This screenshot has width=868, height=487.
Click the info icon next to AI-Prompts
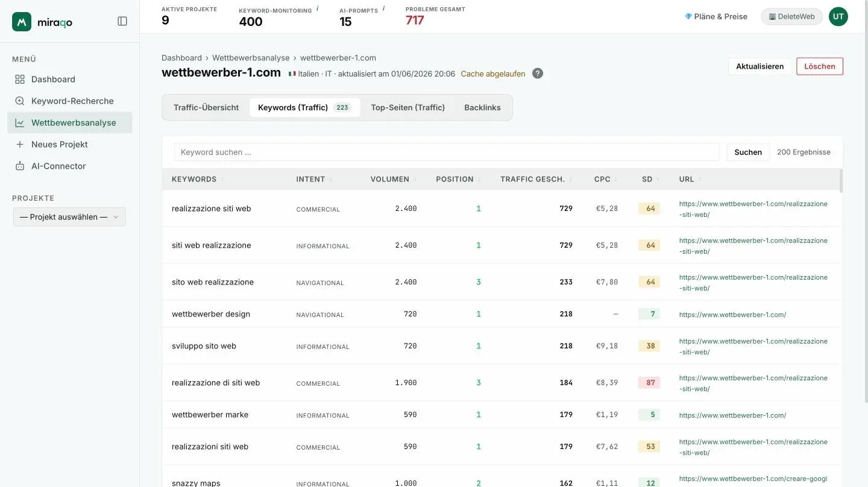pos(384,9)
